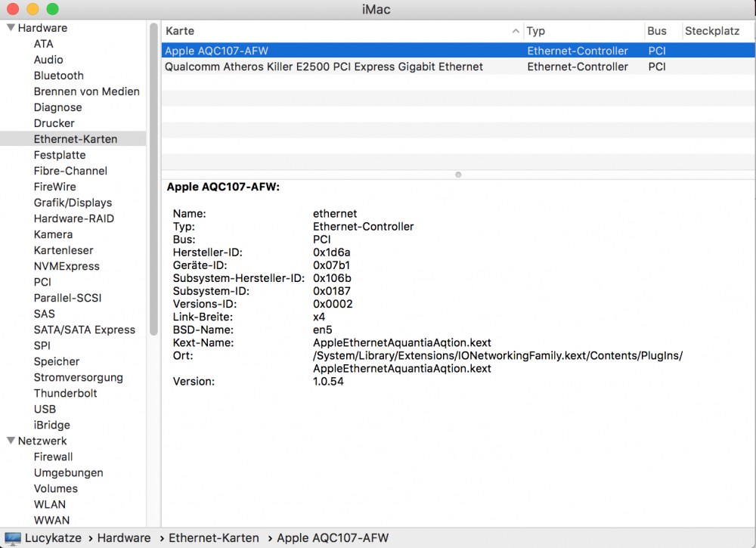Image resolution: width=756 pixels, height=548 pixels.
Task: Click the Netzwerk section heading
Action: (42, 441)
